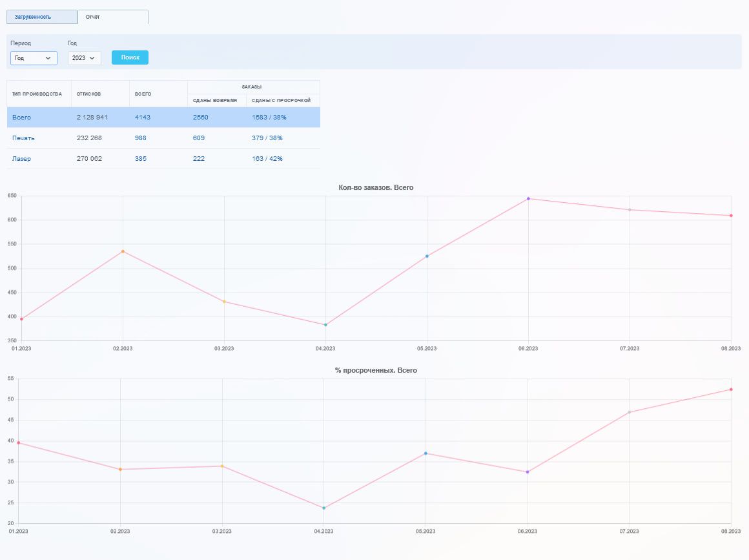This screenshot has width=749, height=560.
Task: Click the 04.2023 lowest point on orders chart
Action: (325, 325)
